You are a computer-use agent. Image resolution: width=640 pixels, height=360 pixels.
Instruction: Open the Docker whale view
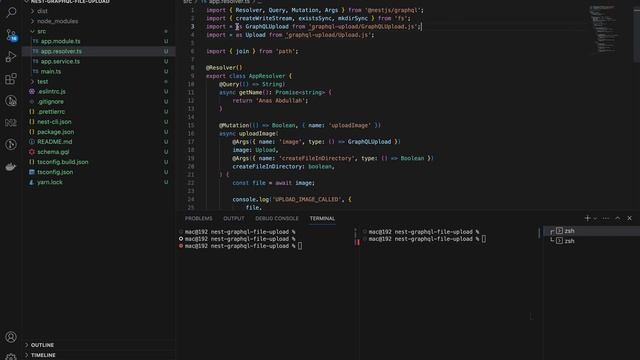[x=11, y=167]
